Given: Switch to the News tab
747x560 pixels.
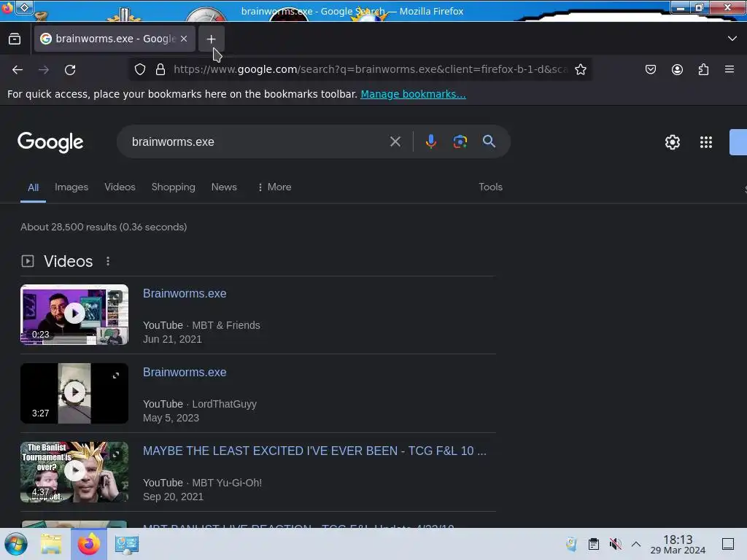Looking at the screenshot, I should (224, 187).
